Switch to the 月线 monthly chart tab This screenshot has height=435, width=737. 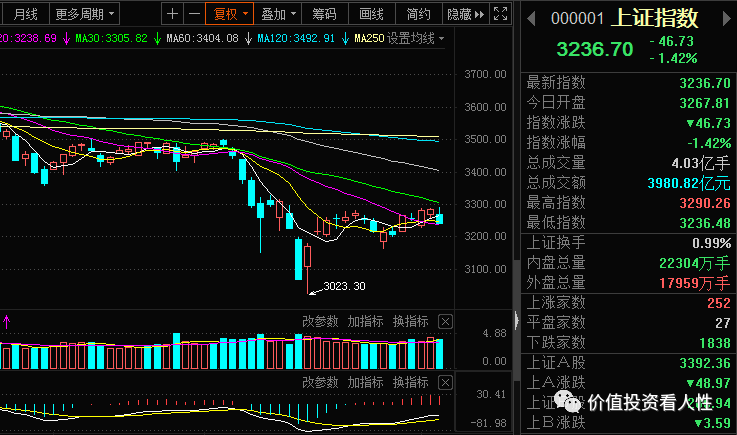pyautogui.click(x=25, y=14)
